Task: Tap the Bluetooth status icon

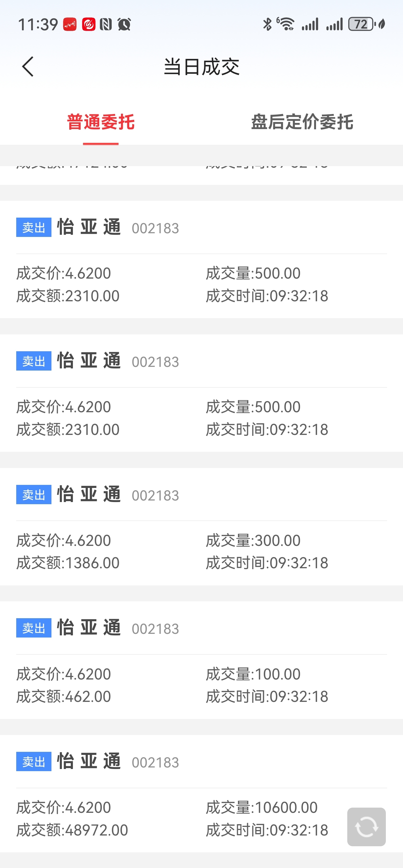Action: [x=267, y=24]
